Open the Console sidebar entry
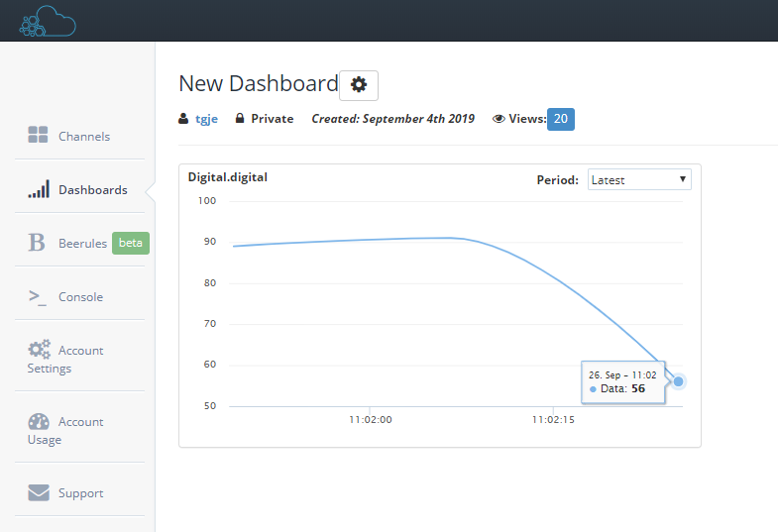 point(80,297)
